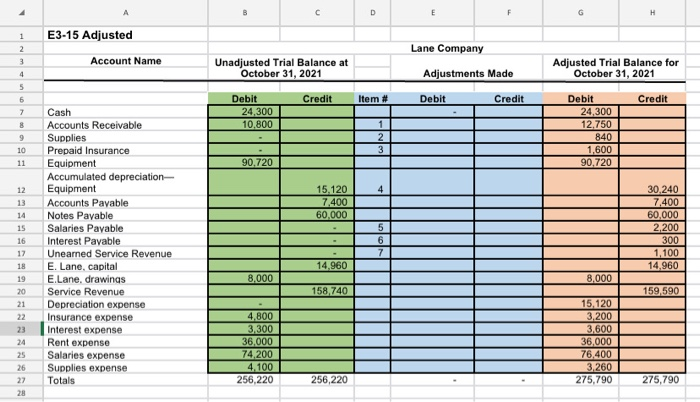
Task: Click 'Adjusted Trial Balance for October 31, 2021'
Action: [615, 68]
